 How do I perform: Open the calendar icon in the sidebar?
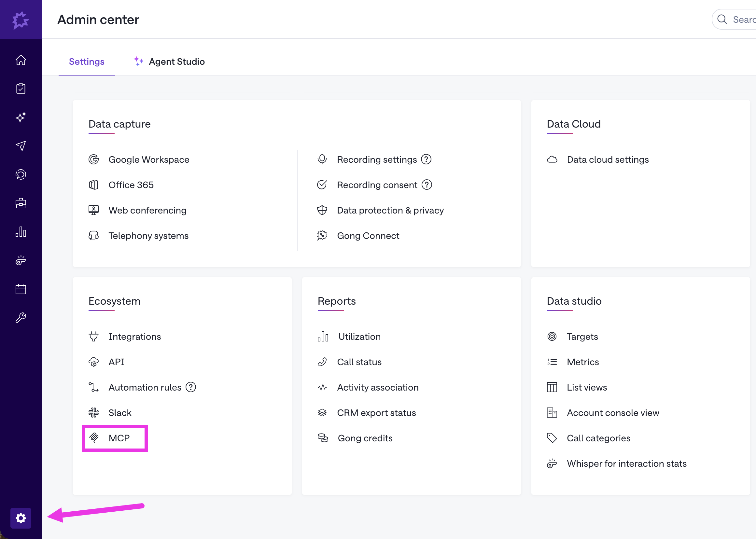pos(21,289)
